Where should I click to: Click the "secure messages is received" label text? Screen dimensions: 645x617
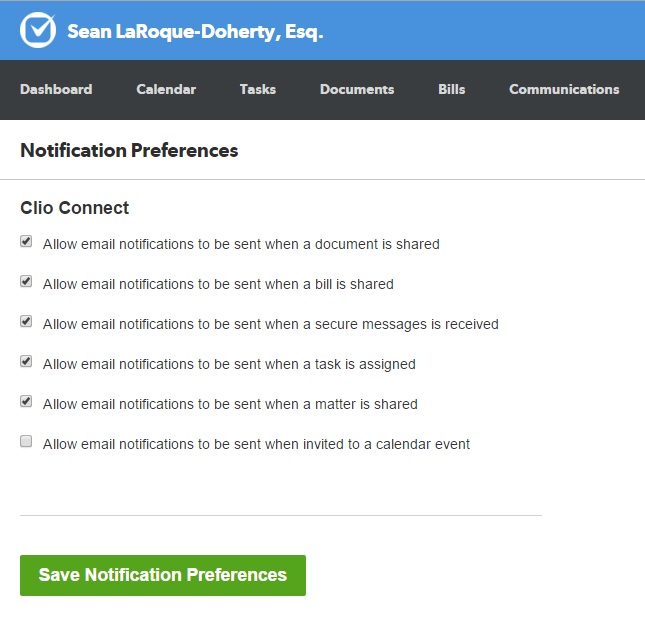pos(270,324)
